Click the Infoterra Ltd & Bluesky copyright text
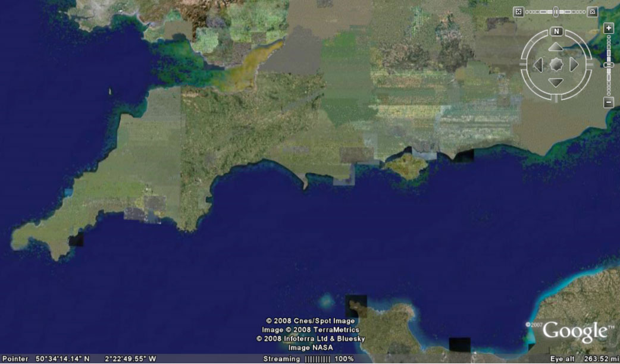This screenshot has width=620, height=364. click(x=310, y=338)
